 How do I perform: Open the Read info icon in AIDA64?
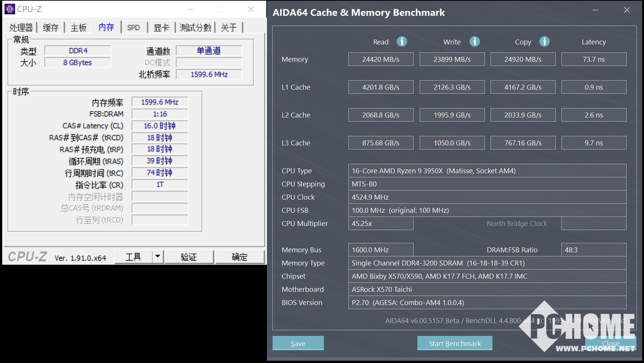click(x=402, y=41)
